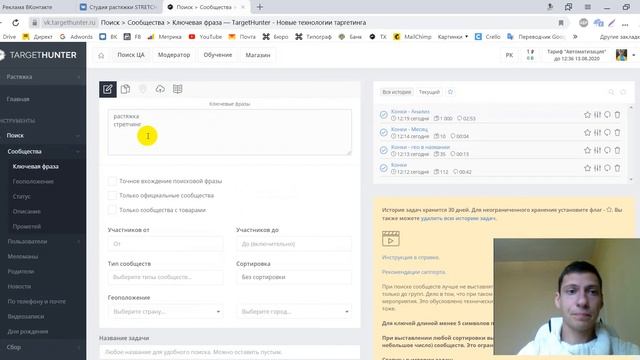
Task: Open a new browser tab
Action: click(x=260, y=7)
